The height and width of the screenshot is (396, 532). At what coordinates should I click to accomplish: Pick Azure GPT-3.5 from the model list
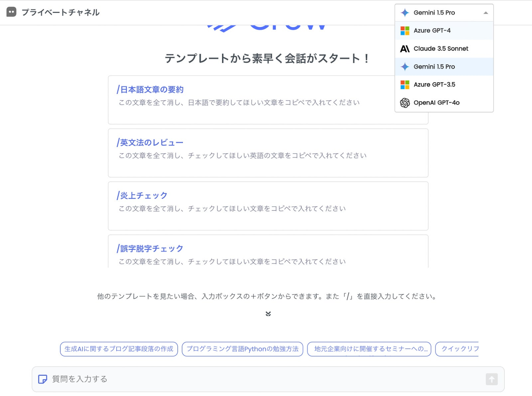(x=444, y=85)
